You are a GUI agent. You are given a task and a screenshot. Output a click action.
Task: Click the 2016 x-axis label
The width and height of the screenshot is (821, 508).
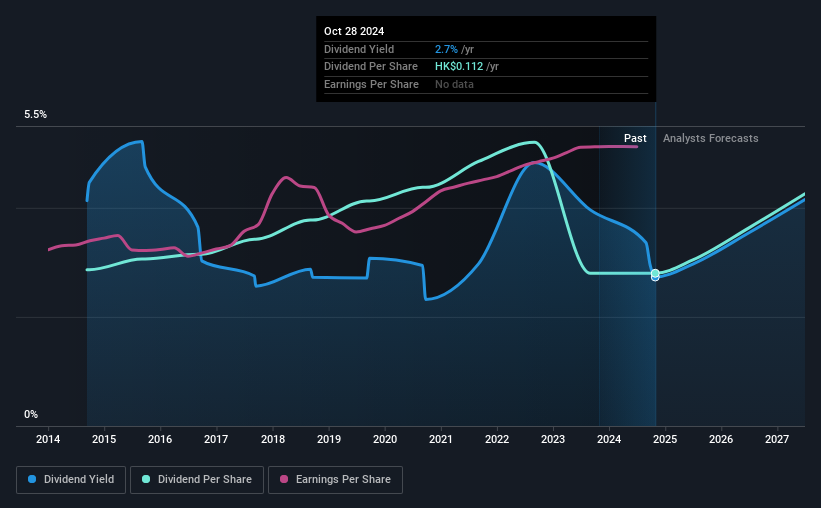(x=160, y=439)
